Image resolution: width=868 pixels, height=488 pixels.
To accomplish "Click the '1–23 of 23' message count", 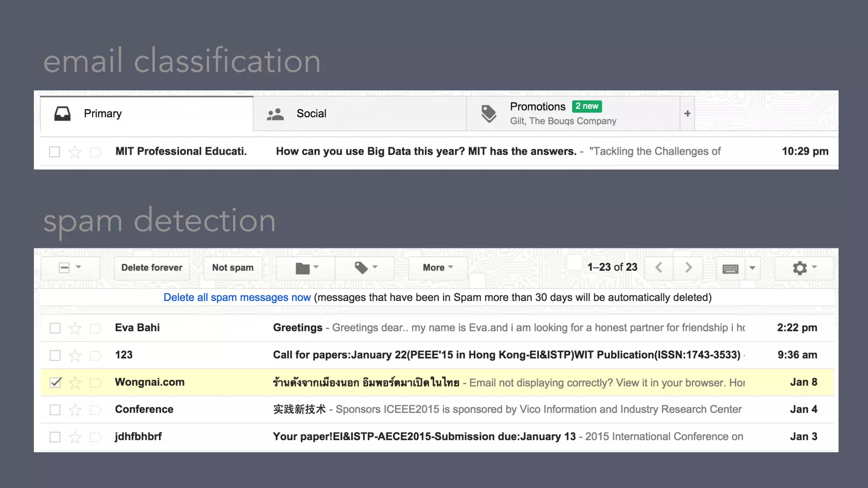I will (612, 267).
